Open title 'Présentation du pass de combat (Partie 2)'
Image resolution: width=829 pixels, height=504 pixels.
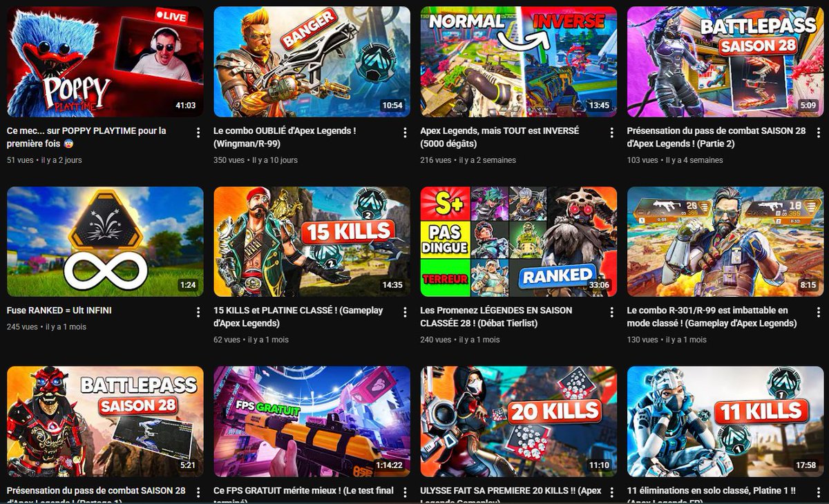tap(716, 137)
